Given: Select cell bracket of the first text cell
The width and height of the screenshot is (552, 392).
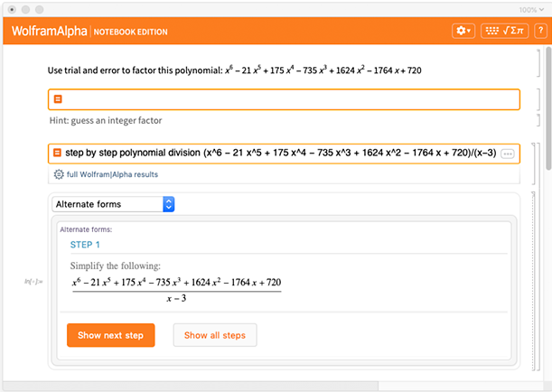Looking at the screenshot, I should 538,63.
